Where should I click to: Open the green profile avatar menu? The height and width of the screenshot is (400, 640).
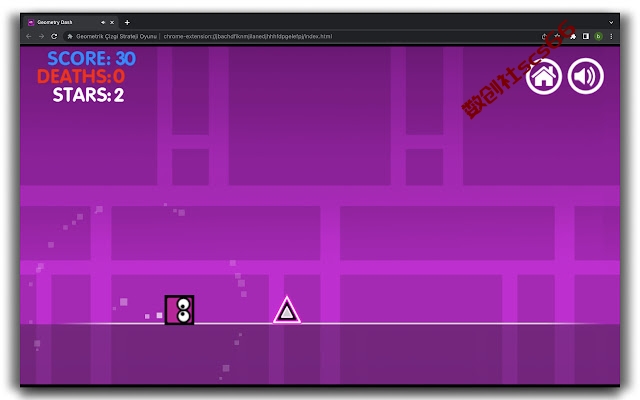coord(598,36)
